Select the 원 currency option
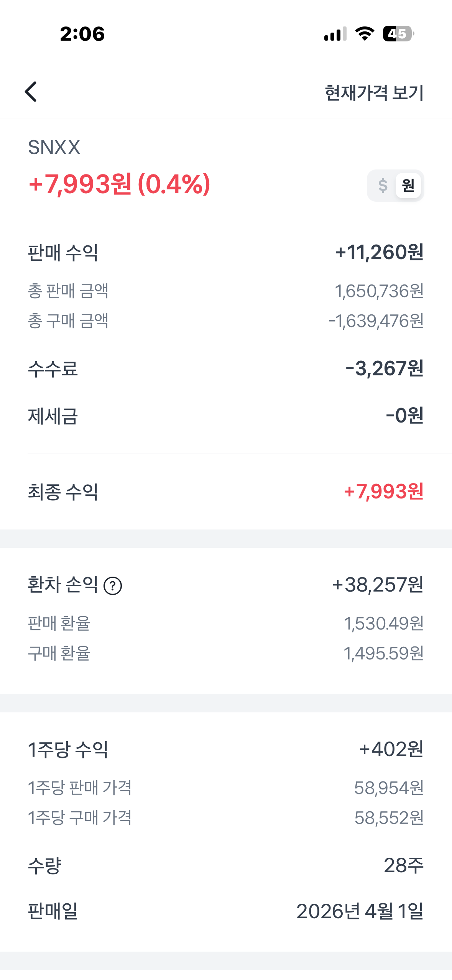The width and height of the screenshot is (452, 980). pyautogui.click(x=408, y=186)
